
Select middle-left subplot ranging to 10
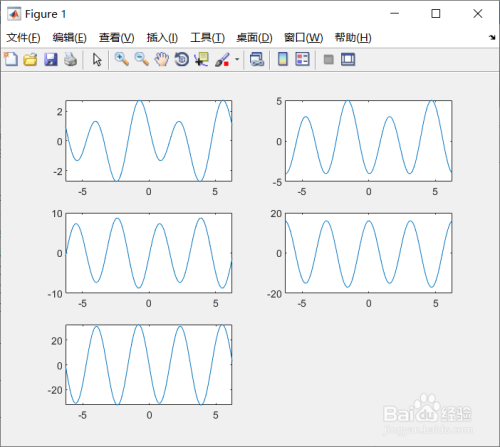[x=149, y=253]
